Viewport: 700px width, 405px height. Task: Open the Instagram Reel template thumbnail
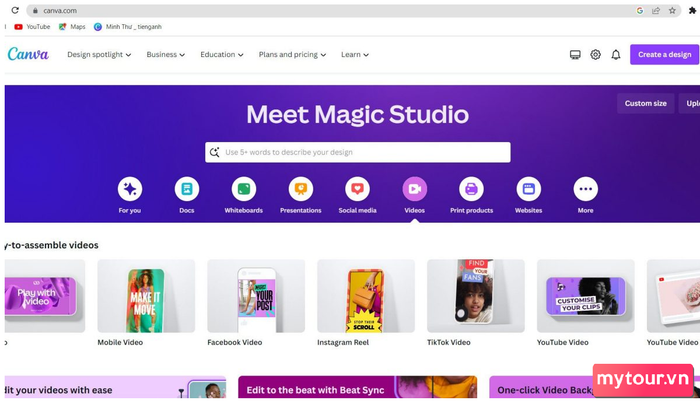(366, 296)
